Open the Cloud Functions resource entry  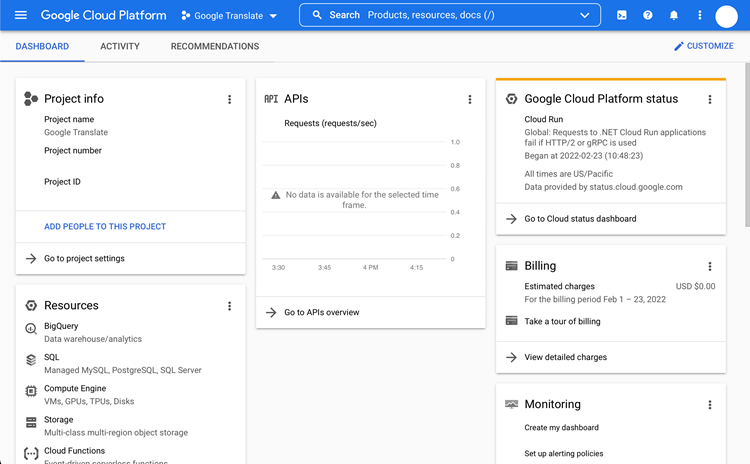point(74,451)
